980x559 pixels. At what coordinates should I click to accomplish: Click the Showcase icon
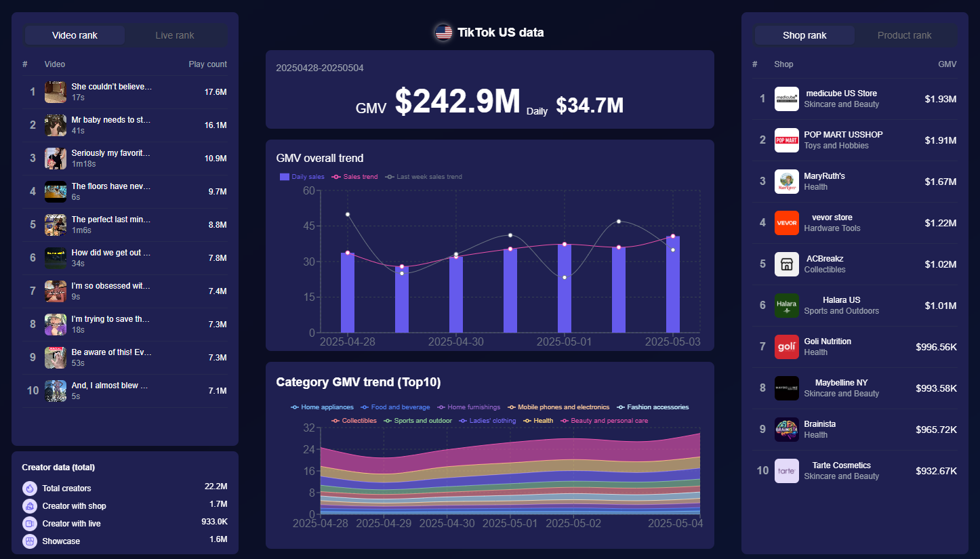[x=29, y=541]
